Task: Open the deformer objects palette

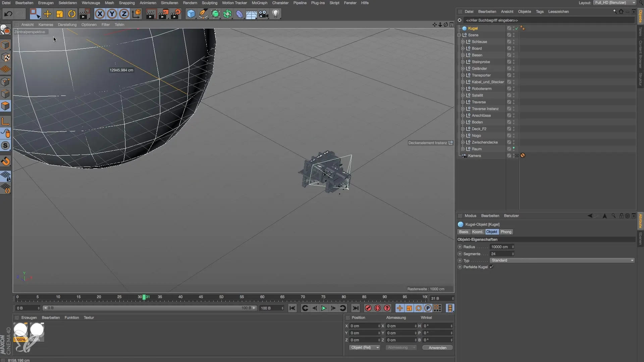Action: pos(239,14)
